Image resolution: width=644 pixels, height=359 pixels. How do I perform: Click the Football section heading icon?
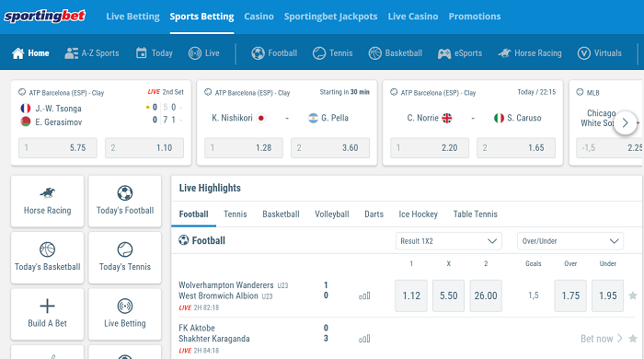coord(184,240)
